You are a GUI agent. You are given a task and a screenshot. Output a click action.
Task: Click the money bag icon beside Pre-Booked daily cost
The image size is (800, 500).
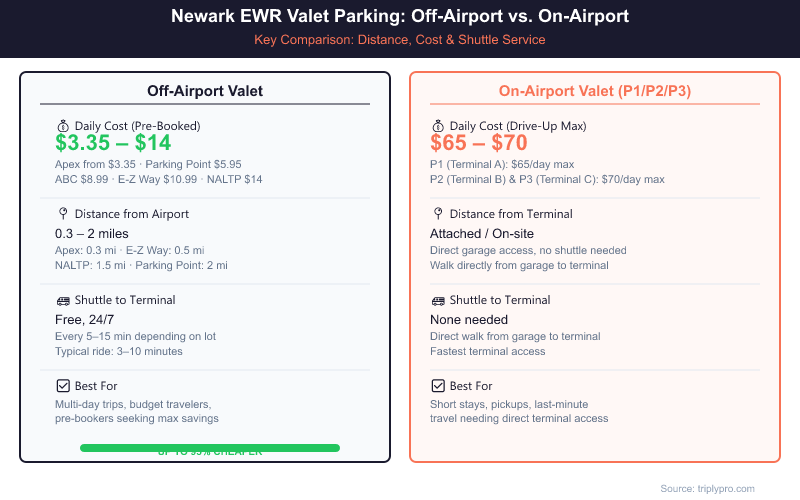point(62,126)
